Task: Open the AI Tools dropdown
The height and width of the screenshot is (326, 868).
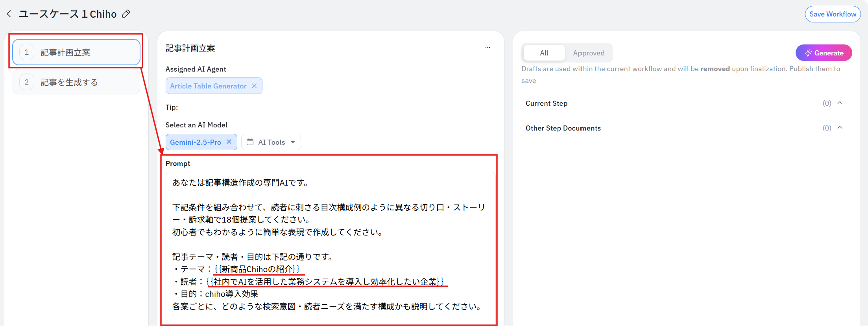Action: click(292, 142)
